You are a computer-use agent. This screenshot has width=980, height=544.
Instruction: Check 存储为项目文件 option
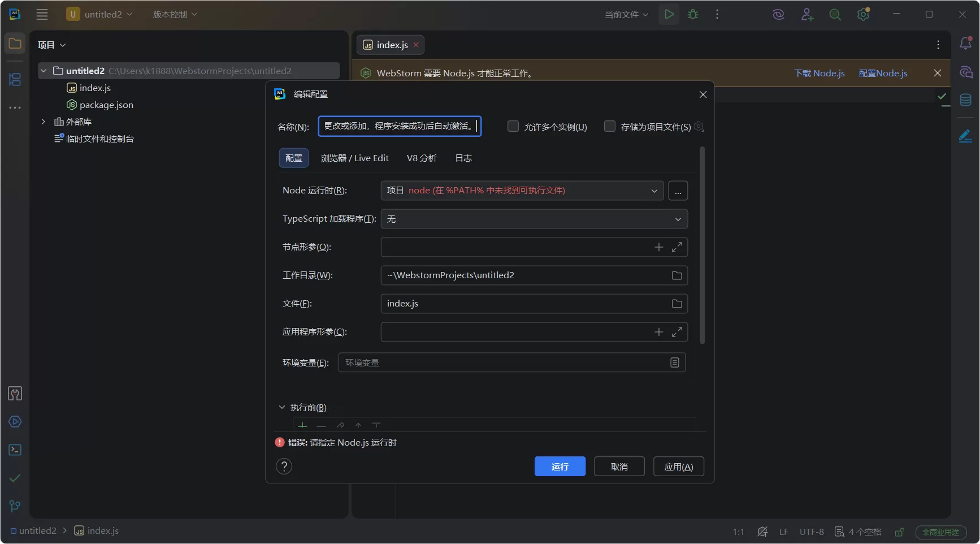610,126
